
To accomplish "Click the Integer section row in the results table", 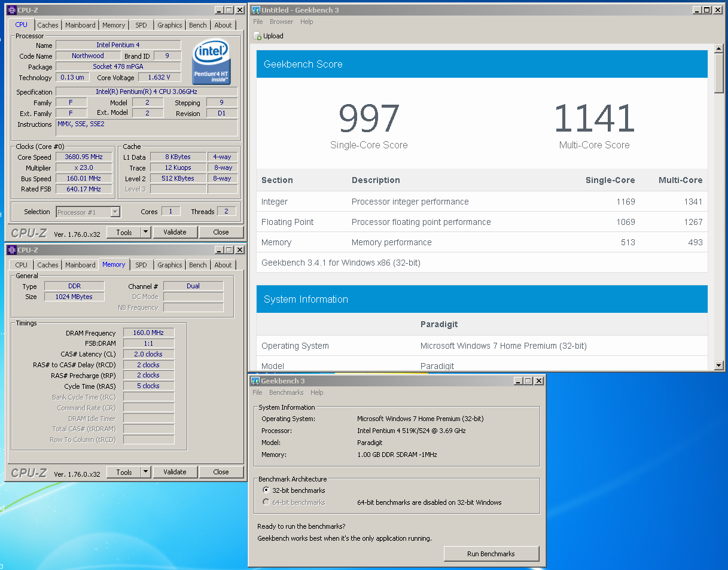I will point(482,202).
